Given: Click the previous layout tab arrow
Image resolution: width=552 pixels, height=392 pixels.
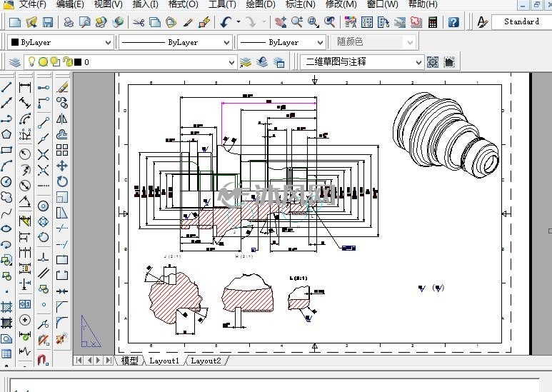Looking at the screenshot, I should pyautogui.click(x=89, y=361).
